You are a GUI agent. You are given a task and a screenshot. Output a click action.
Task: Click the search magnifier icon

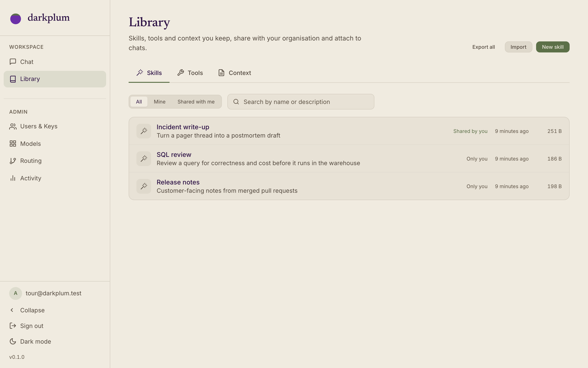[x=236, y=102]
